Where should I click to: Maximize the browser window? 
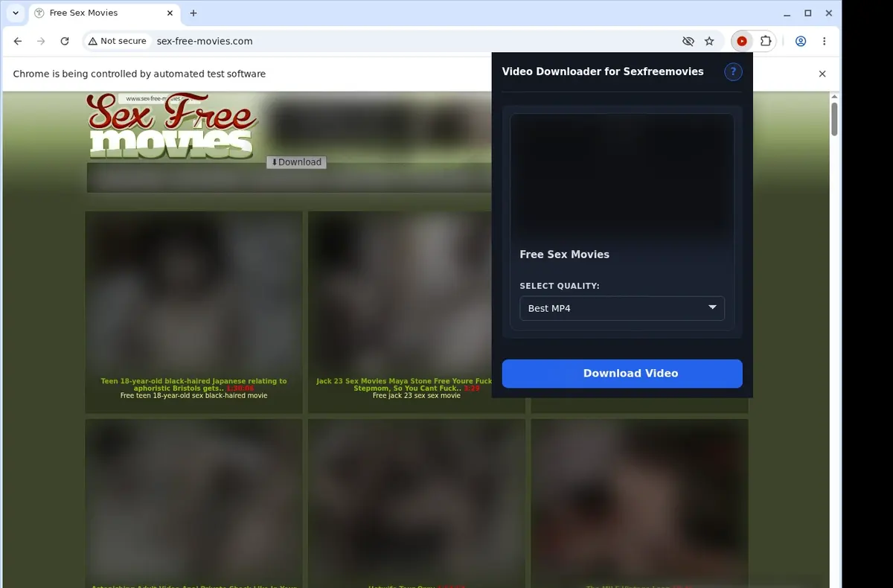coord(808,13)
